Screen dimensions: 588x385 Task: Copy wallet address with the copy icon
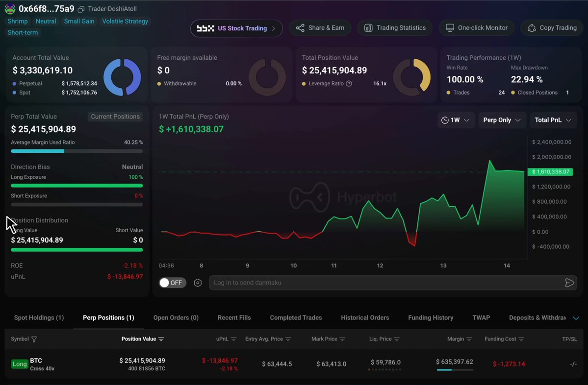tap(81, 9)
